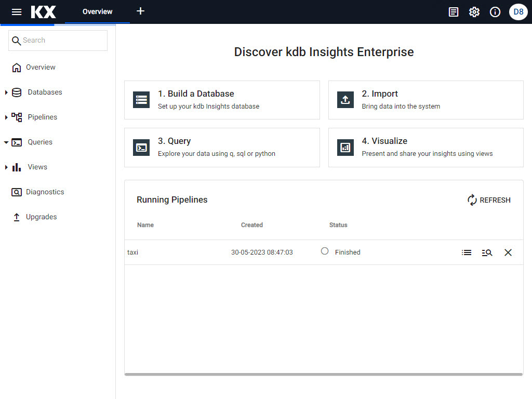Click the Query terminal card icon
The height and width of the screenshot is (399, 532).
[141, 148]
